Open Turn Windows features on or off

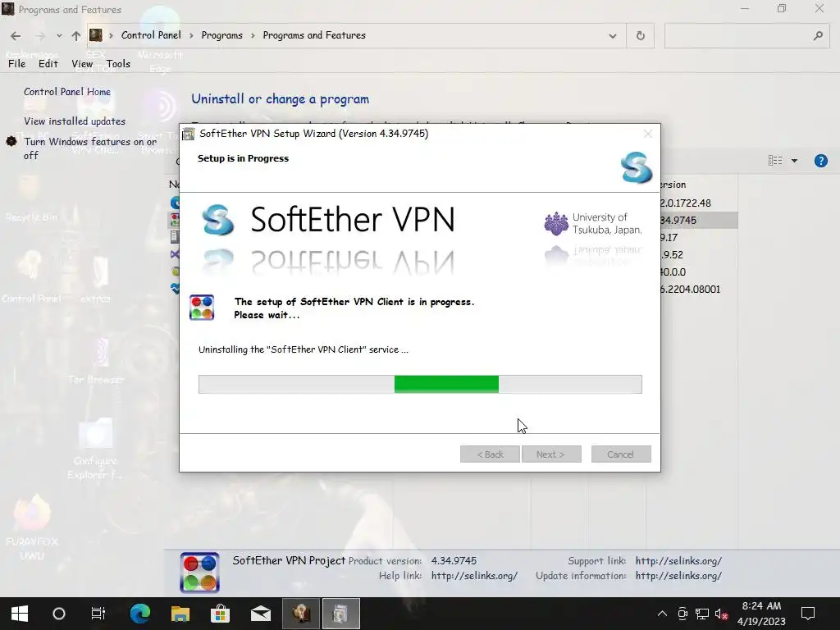[x=90, y=148]
